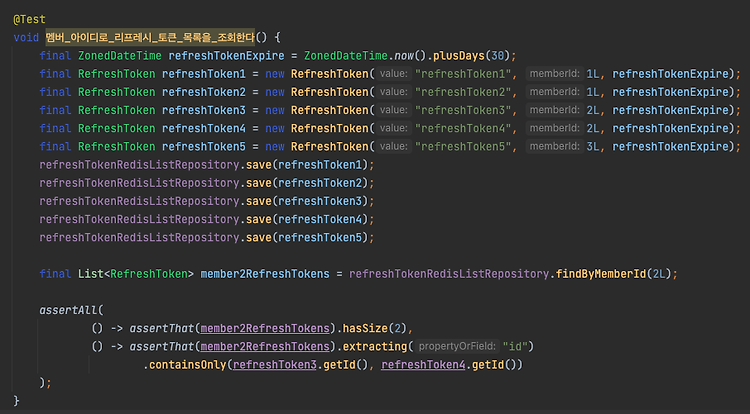Click the refreshToken2 variable declaration
This screenshot has height=414, width=750.
(x=204, y=92)
